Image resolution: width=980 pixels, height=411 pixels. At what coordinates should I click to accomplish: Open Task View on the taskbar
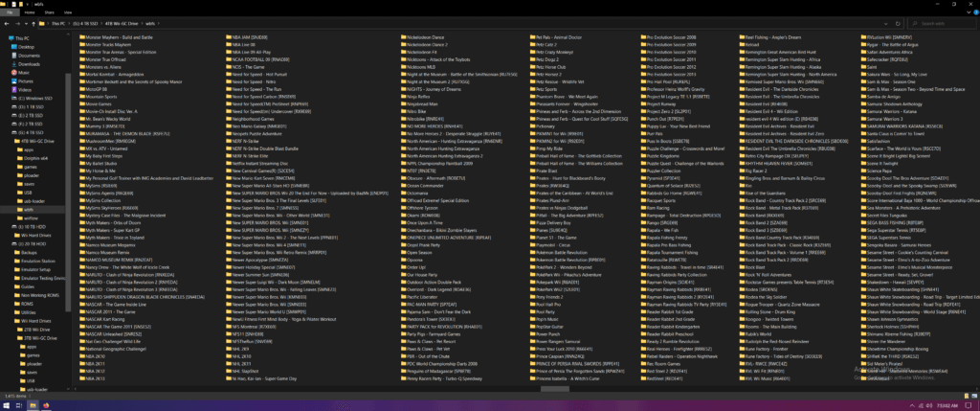(19, 405)
